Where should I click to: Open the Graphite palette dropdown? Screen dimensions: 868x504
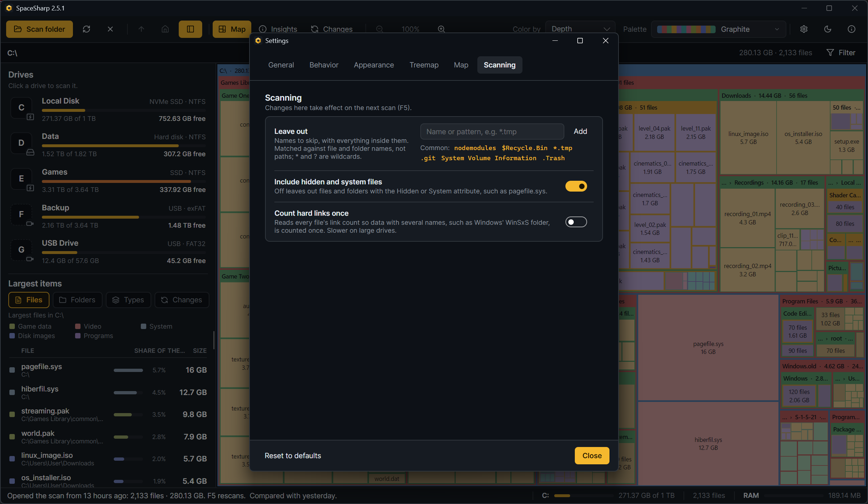(719, 29)
